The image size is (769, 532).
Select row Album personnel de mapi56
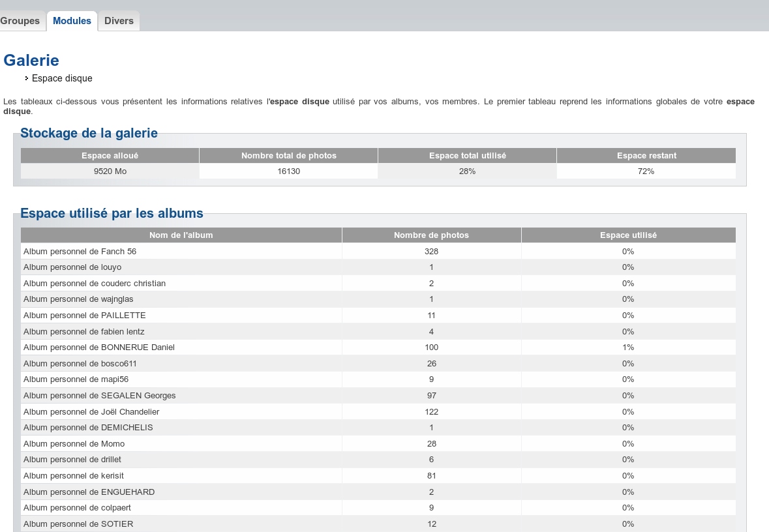coord(378,379)
